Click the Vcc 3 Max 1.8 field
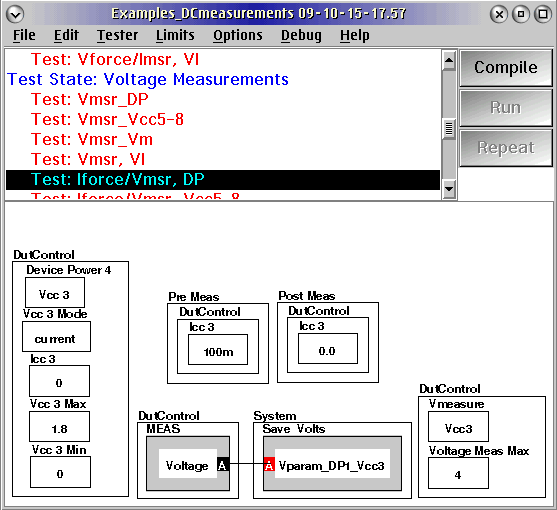 click(59, 427)
